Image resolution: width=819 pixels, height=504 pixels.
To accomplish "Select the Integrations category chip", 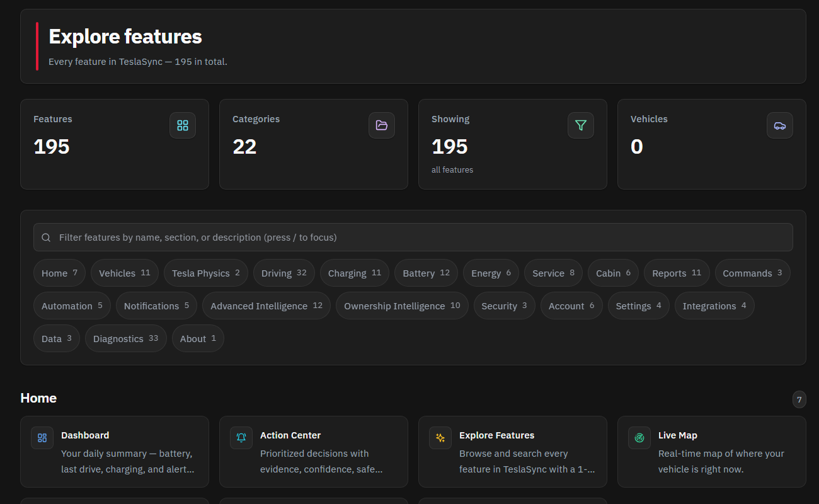I will tap(714, 306).
